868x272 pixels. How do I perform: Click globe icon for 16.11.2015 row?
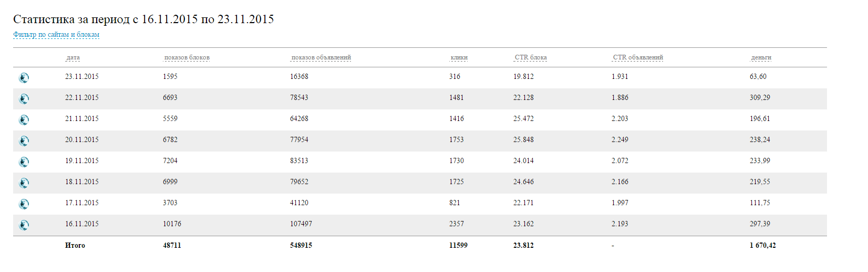point(24,225)
